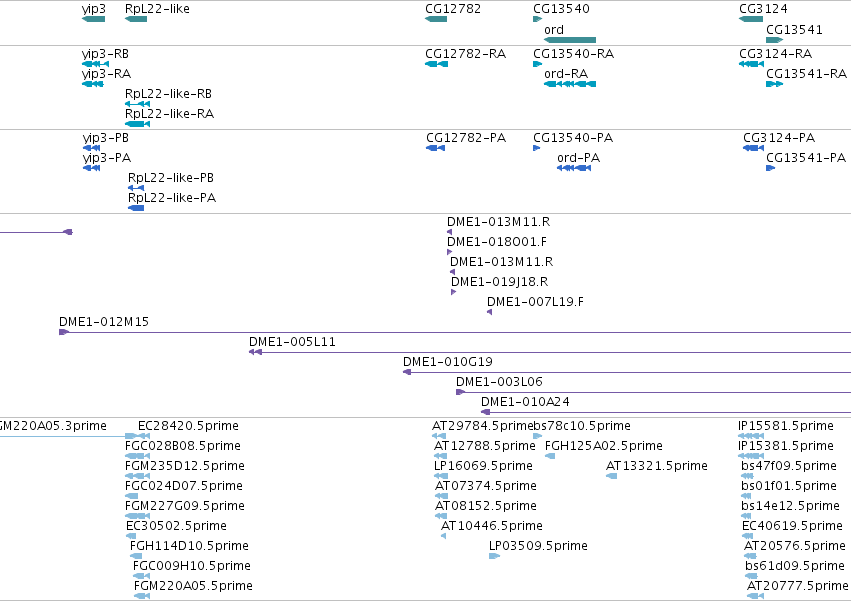
Task: Click the yip3-PB protein glyph
Action: point(92,148)
